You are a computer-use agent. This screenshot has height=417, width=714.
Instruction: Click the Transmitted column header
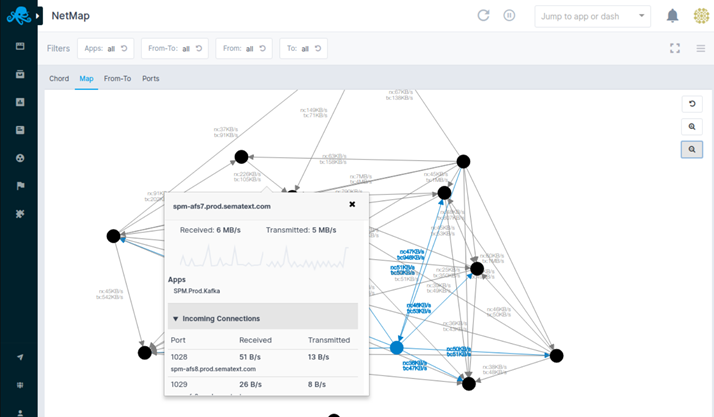[x=329, y=340]
